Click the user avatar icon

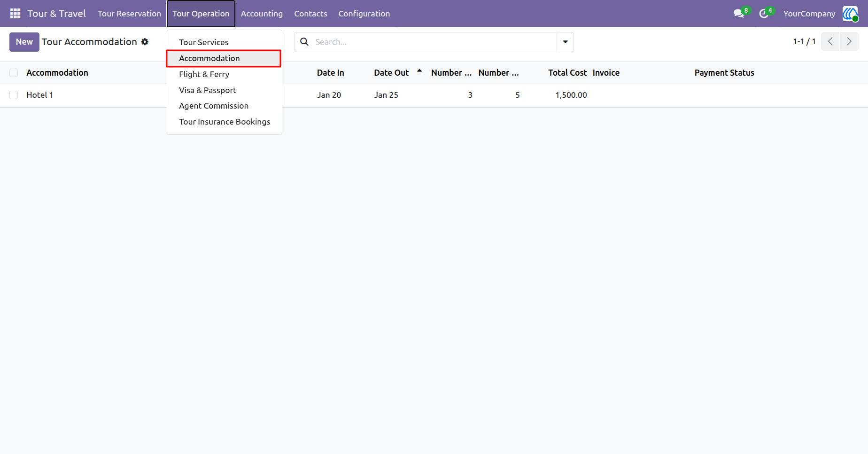[x=850, y=14]
